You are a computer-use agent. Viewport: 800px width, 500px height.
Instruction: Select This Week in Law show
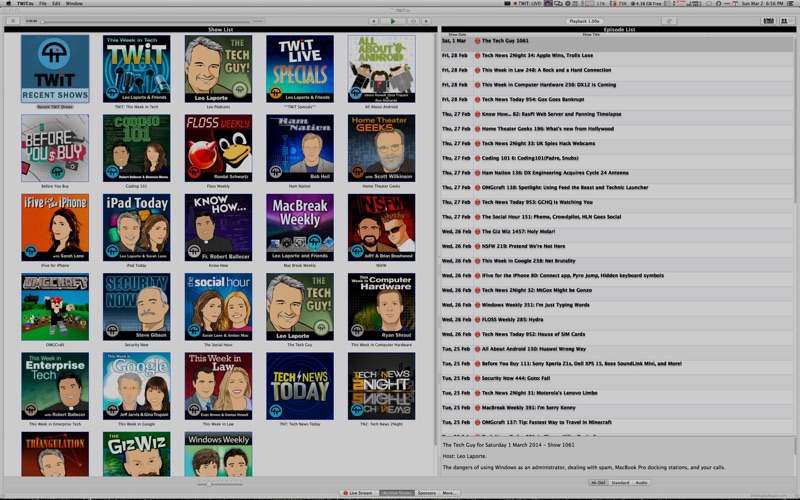point(218,386)
